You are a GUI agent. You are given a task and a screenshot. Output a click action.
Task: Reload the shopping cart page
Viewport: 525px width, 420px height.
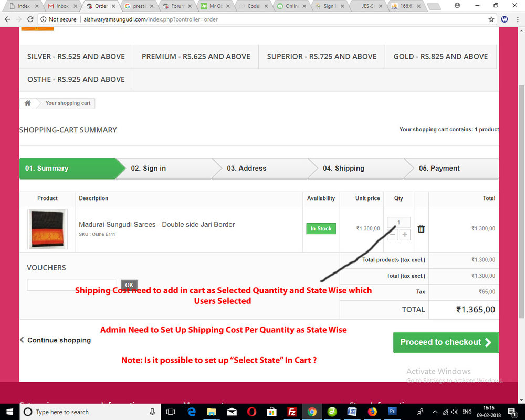pos(30,19)
